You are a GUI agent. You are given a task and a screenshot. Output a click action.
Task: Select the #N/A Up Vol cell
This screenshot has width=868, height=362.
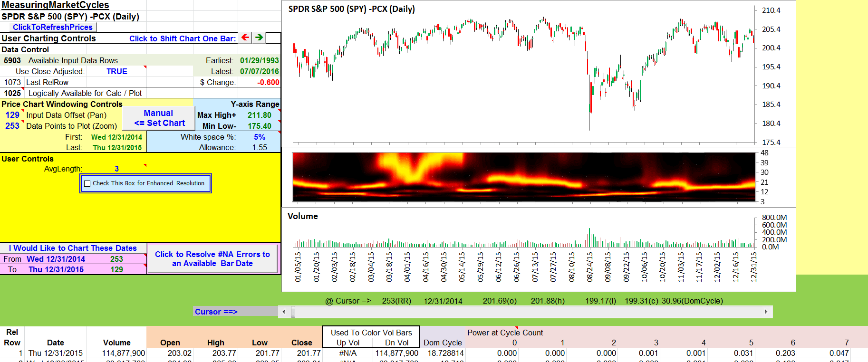pos(348,353)
